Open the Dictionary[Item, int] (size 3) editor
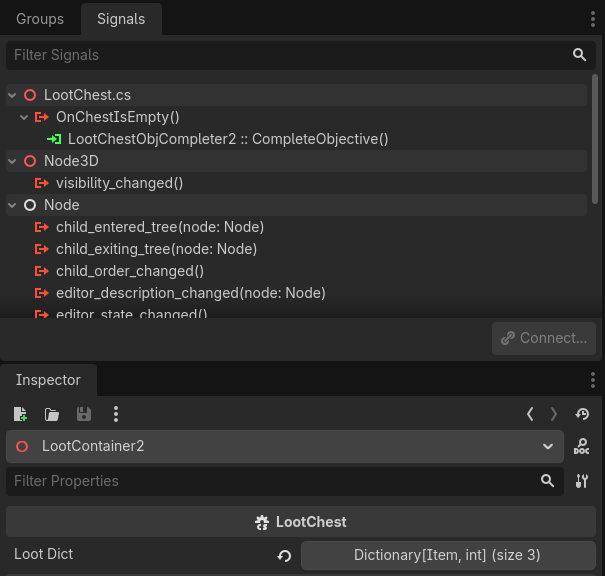Image resolution: width=605 pixels, height=576 pixels. pyautogui.click(x=447, y=555)
